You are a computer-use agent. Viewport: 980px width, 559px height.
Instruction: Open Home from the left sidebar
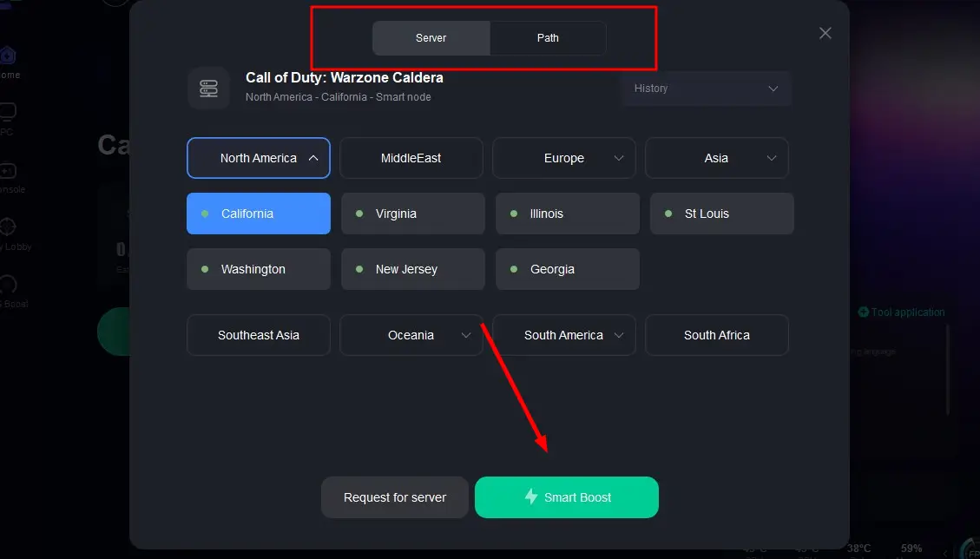pyautogui.click(x=7, y=57)
